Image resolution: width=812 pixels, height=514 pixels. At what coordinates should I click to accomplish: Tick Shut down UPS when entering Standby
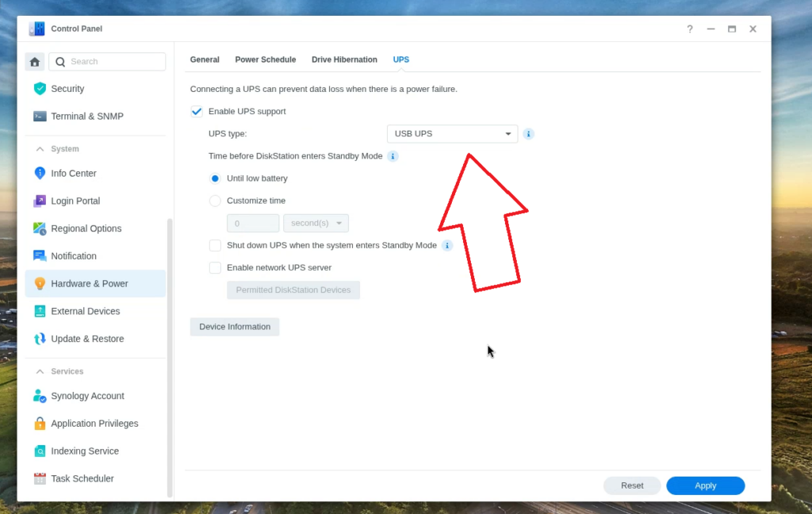coord(215,245)
